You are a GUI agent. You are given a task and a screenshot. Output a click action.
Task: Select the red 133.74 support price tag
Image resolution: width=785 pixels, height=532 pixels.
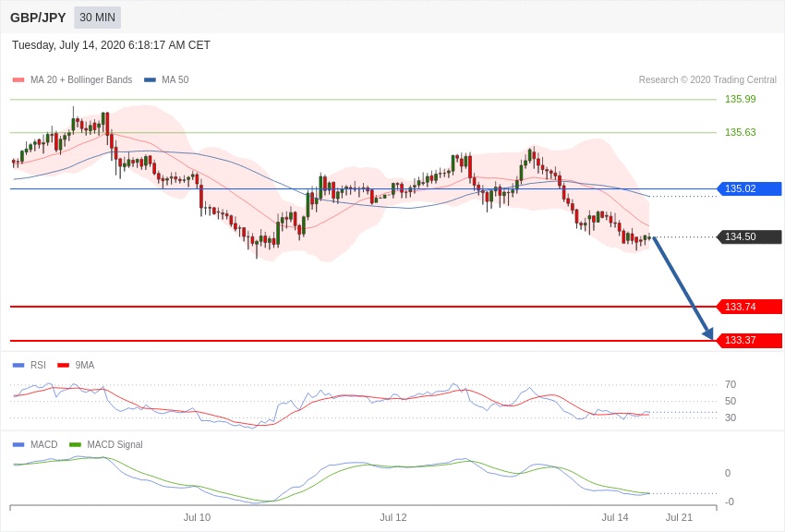749,307
